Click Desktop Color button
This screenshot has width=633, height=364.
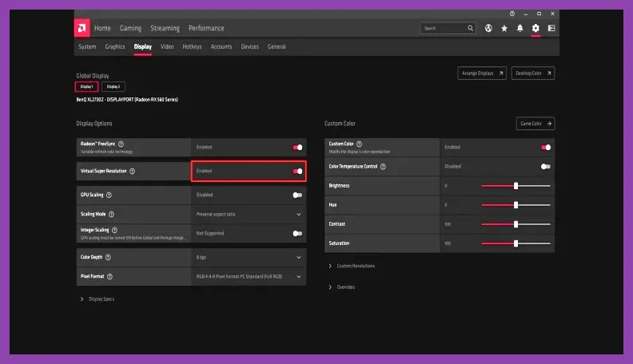click(533, 73)
